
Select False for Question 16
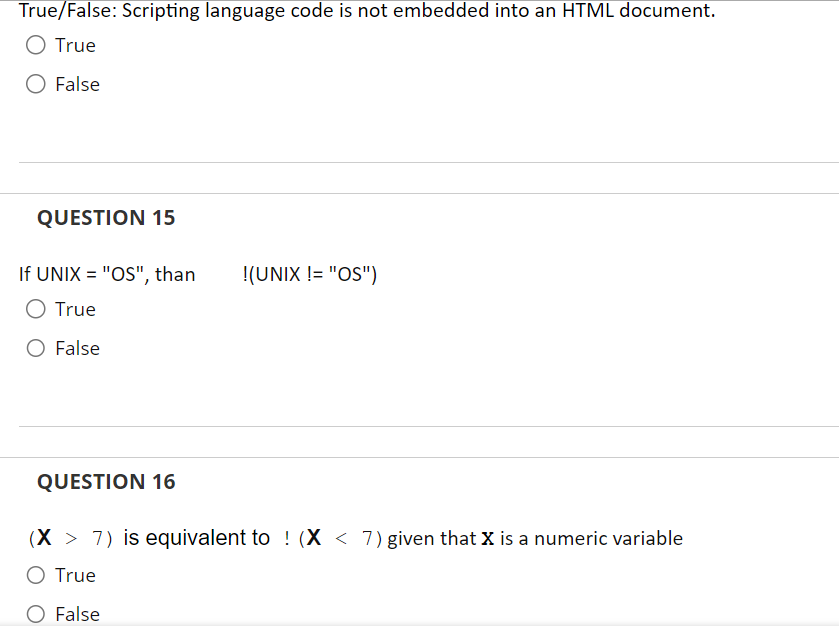point(35,613)
